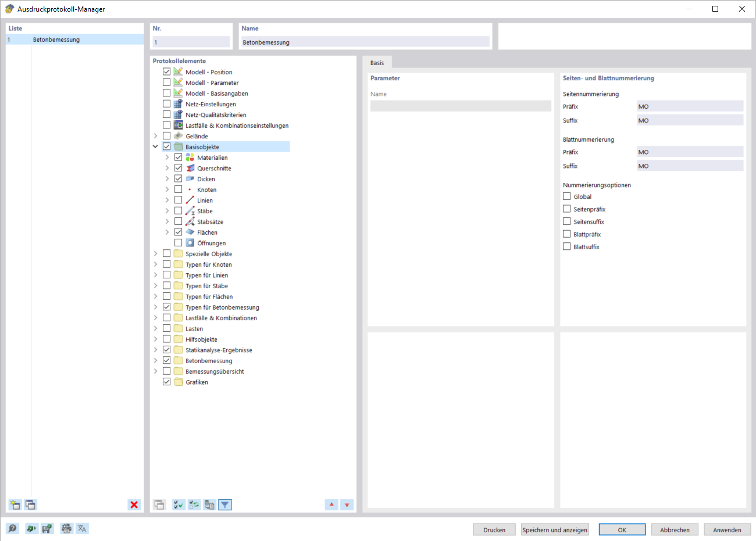Click the Gelände terrain icon
756x541 pixels.
coord(179,136)
